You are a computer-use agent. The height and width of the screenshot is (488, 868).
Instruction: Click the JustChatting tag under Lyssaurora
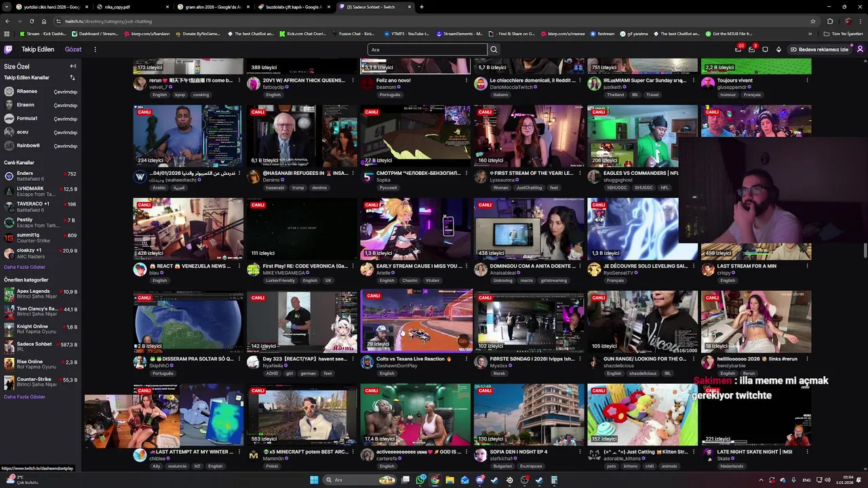pos(528,188)
